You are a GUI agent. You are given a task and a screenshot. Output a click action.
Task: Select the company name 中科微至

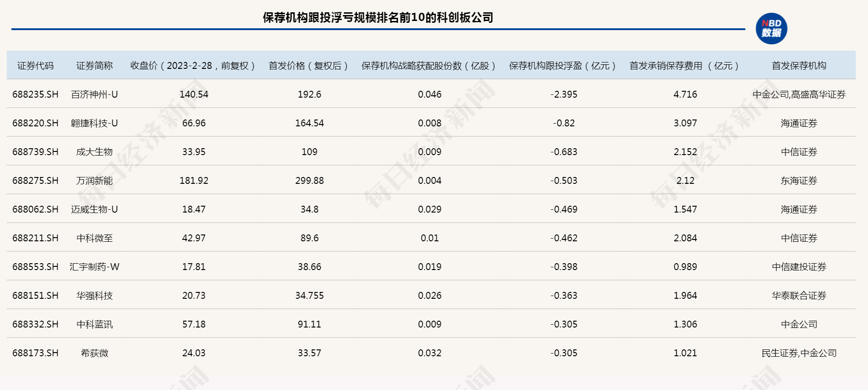[94, 238]
